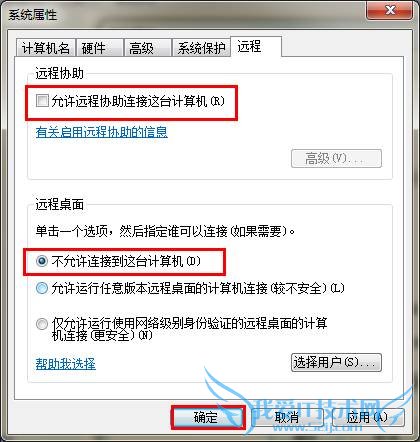Click the 远程 tab
The width and height of the screenshot is (420, 442).
coord(256,46)
